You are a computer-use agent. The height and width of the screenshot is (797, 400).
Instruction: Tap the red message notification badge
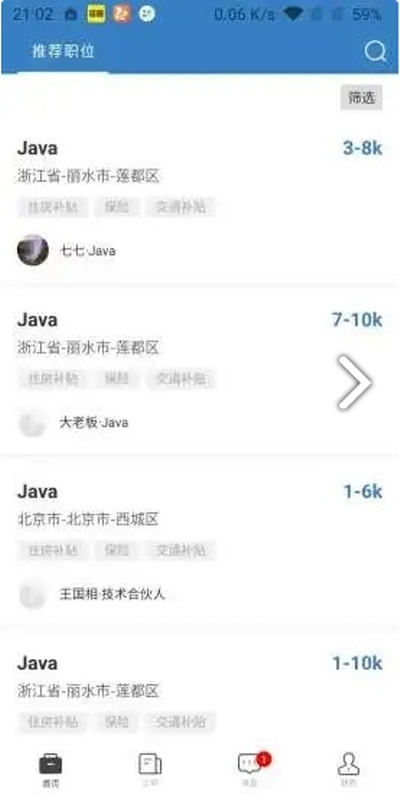263,759
